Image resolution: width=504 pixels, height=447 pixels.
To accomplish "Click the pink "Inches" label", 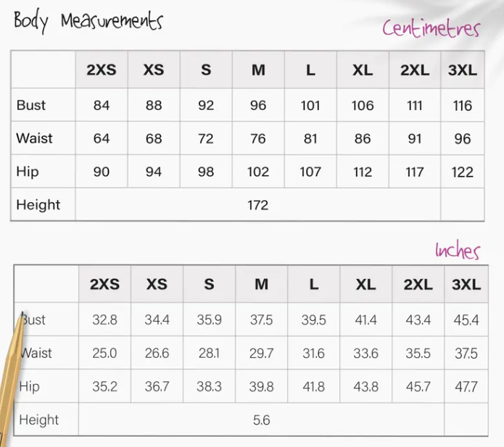I will (458, 251).
